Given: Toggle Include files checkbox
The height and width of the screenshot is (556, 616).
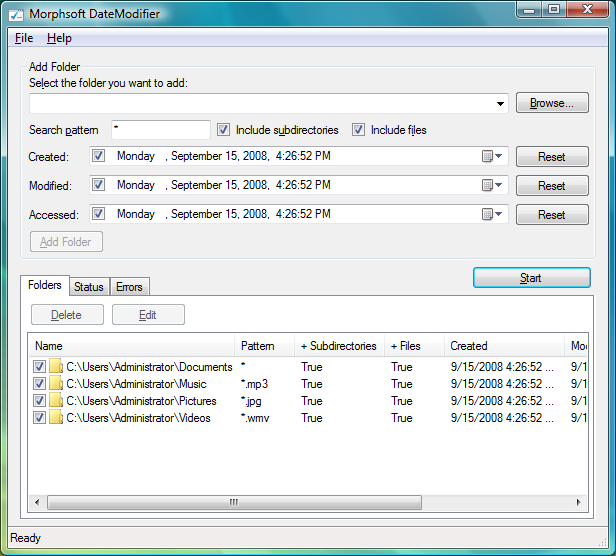Looking at the screenshot, I should [358, 130].
